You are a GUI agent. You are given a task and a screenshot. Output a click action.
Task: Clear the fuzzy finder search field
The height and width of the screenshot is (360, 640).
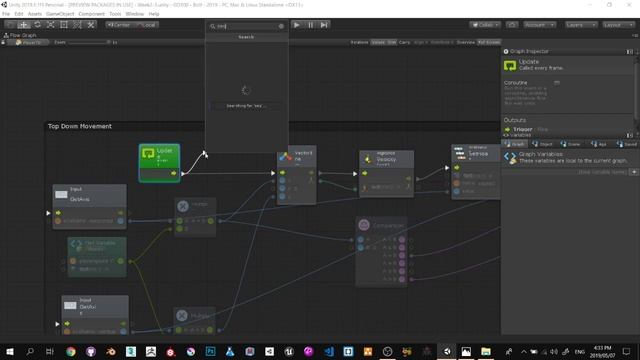[281, 26]
